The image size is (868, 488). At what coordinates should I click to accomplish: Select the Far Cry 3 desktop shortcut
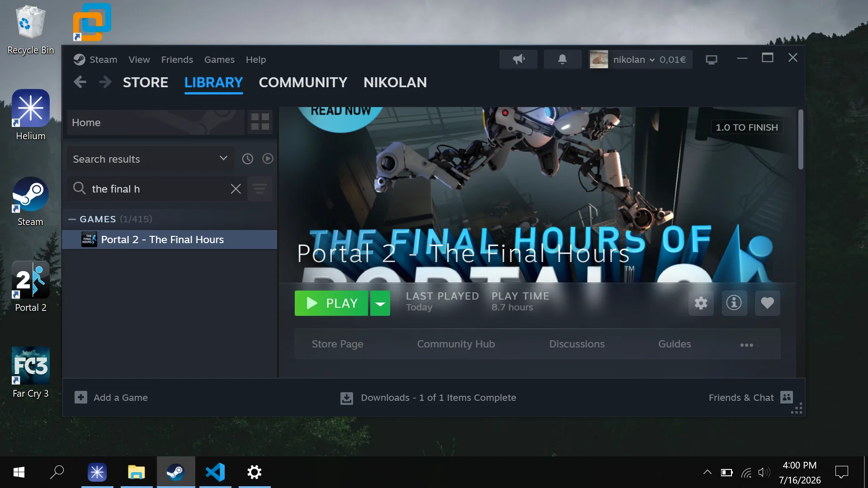pyautogui.click(x=30, y=373)
